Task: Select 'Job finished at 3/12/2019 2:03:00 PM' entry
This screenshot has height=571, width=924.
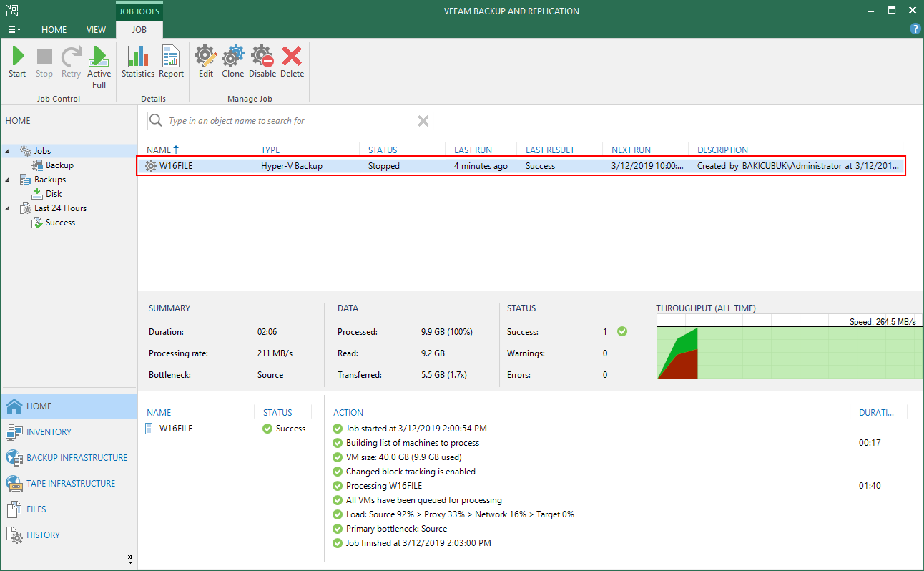Action: tap(418, 543)
